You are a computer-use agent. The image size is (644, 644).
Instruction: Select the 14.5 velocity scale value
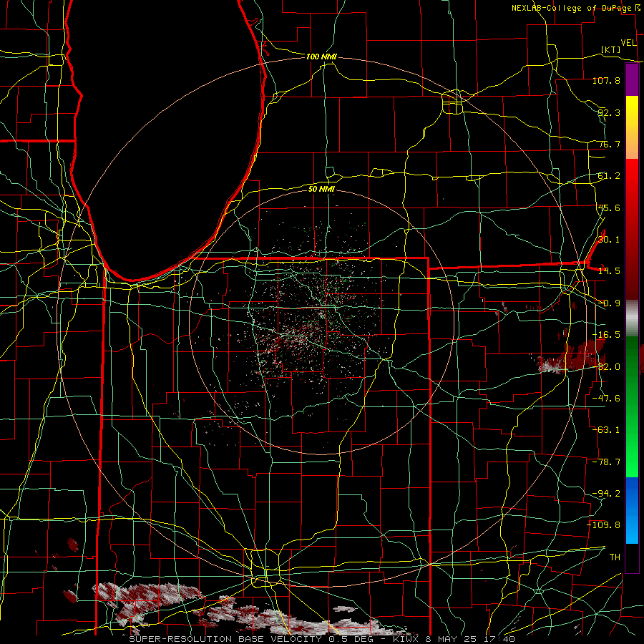pyautogui.click(x=609, y=271)
